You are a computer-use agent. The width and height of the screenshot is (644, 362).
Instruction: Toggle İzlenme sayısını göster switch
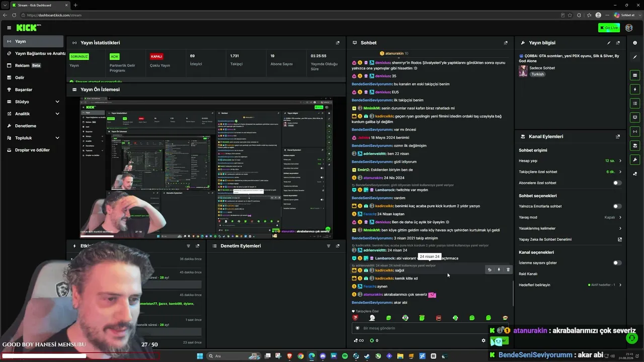pos(617,263)
